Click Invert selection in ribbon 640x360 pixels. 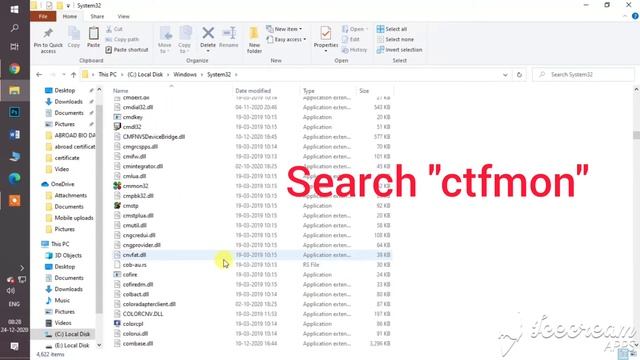[x=399, y=50]
